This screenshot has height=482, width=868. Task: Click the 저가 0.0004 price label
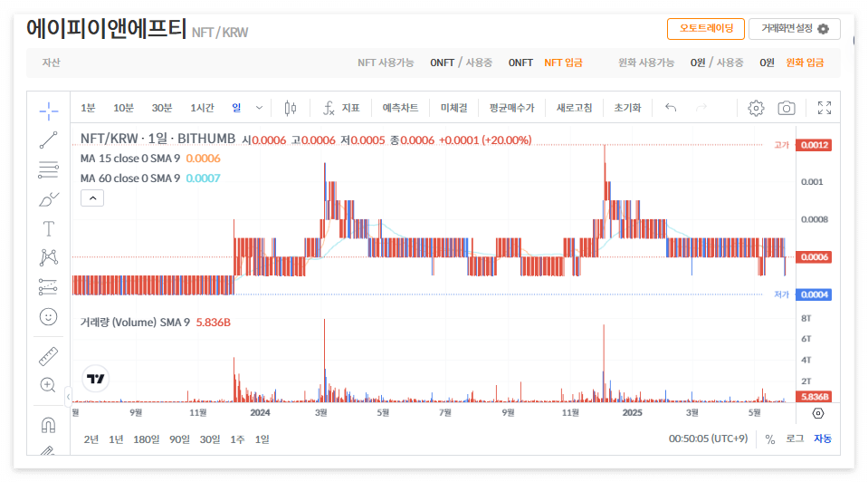[x=815, y=294]
